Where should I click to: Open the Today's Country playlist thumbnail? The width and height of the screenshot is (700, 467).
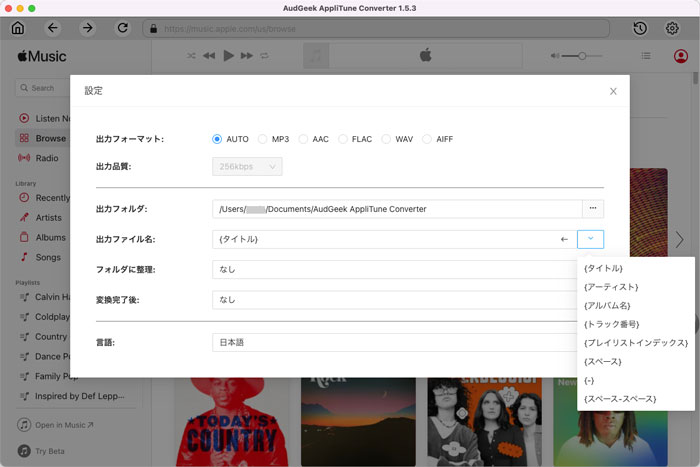[232, 422]
